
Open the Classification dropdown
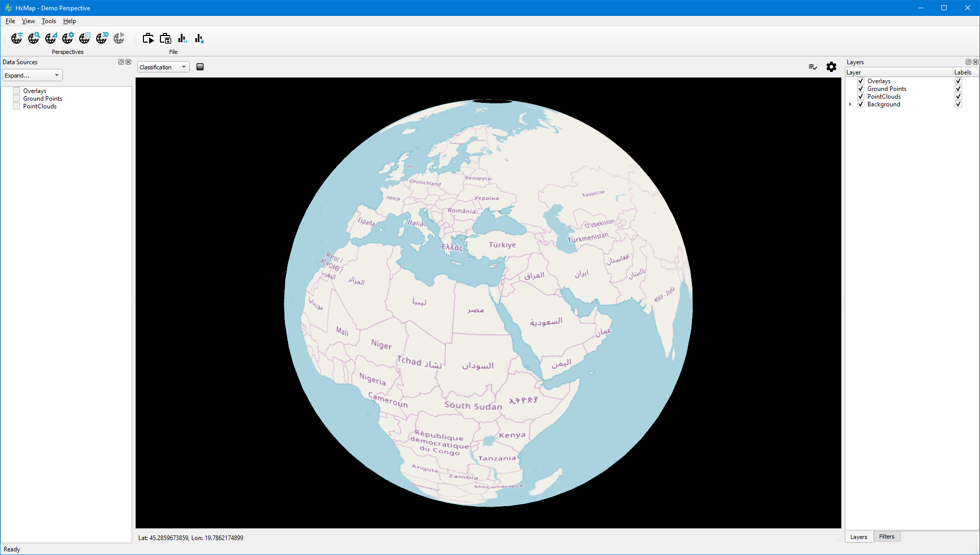[x=163, y=67]
